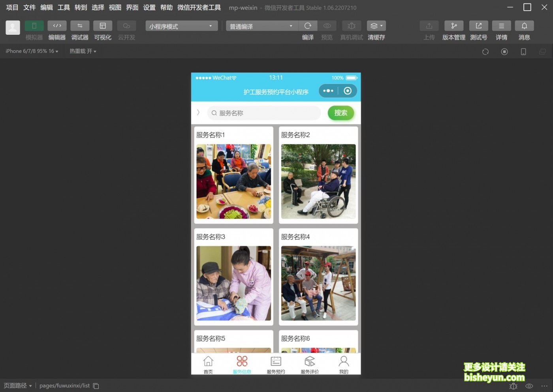The width and height of the screenshot is (553, 392).
Task: Open the iPhone 6/7/8 device dropdown
Action: pos(32,51)
